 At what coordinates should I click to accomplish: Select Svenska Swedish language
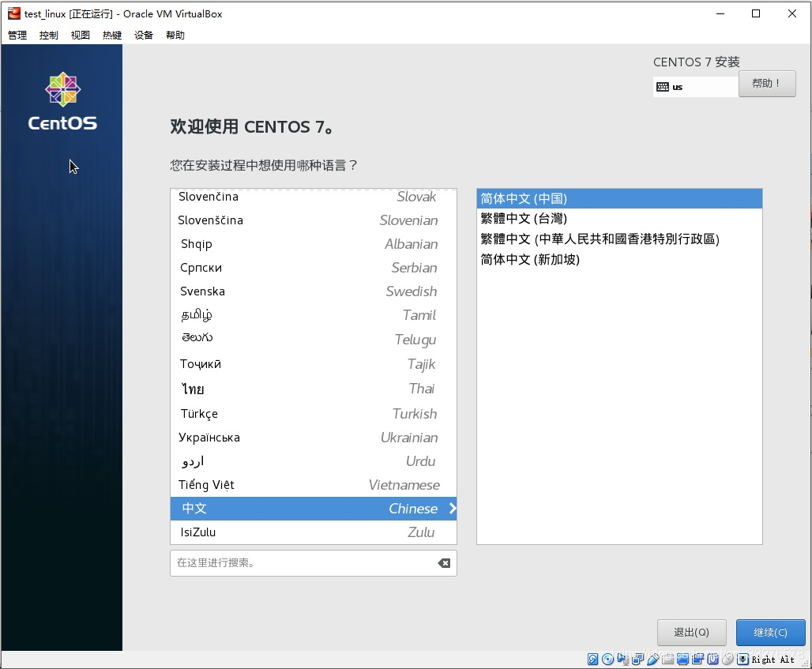click(314, 291)
